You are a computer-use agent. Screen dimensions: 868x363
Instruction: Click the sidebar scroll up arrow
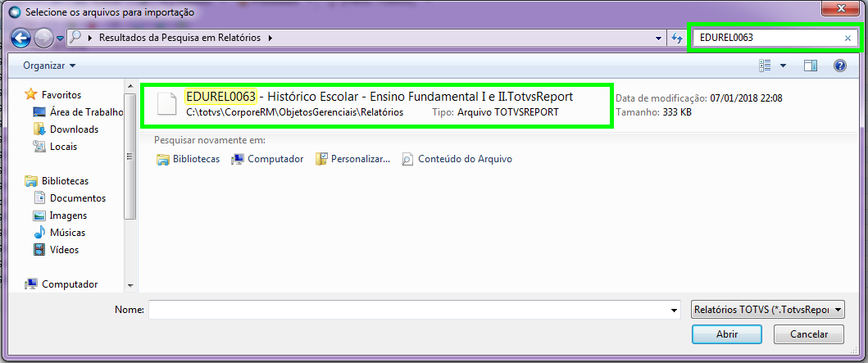[130, 86]
